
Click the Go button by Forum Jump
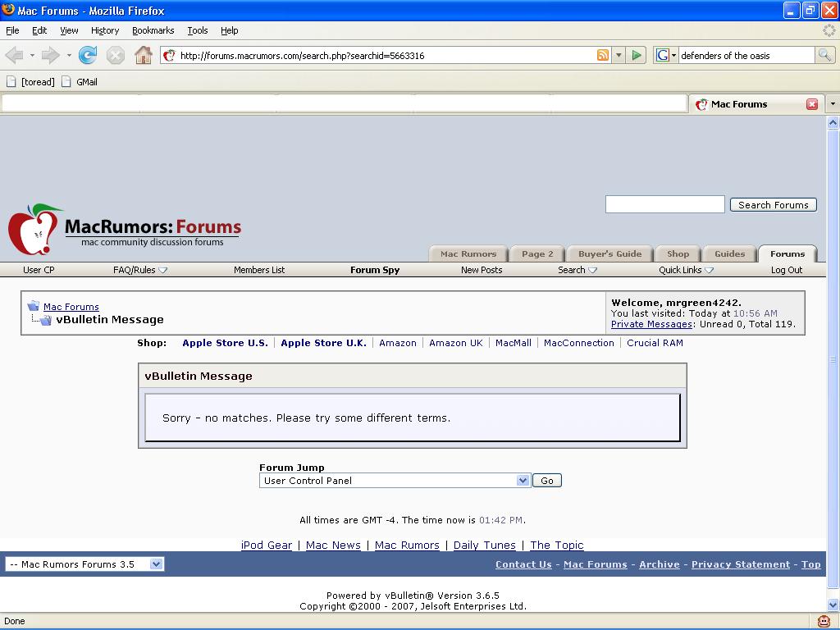(547, 481)
